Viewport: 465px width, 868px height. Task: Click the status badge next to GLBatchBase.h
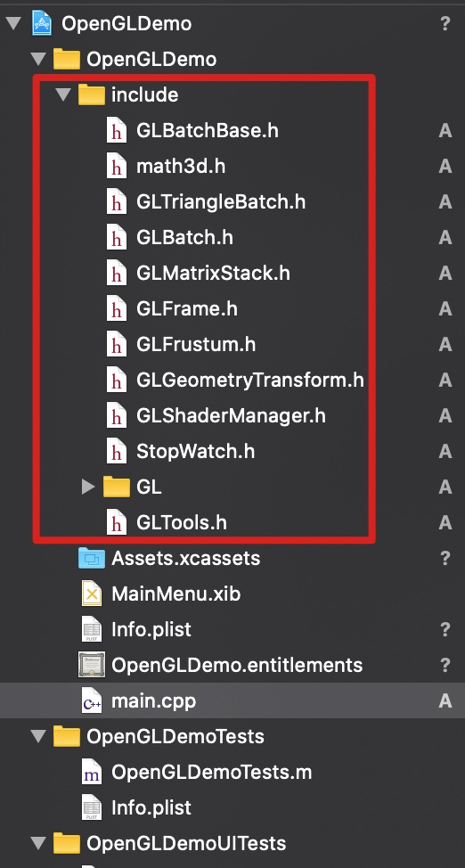coord(445,131)
